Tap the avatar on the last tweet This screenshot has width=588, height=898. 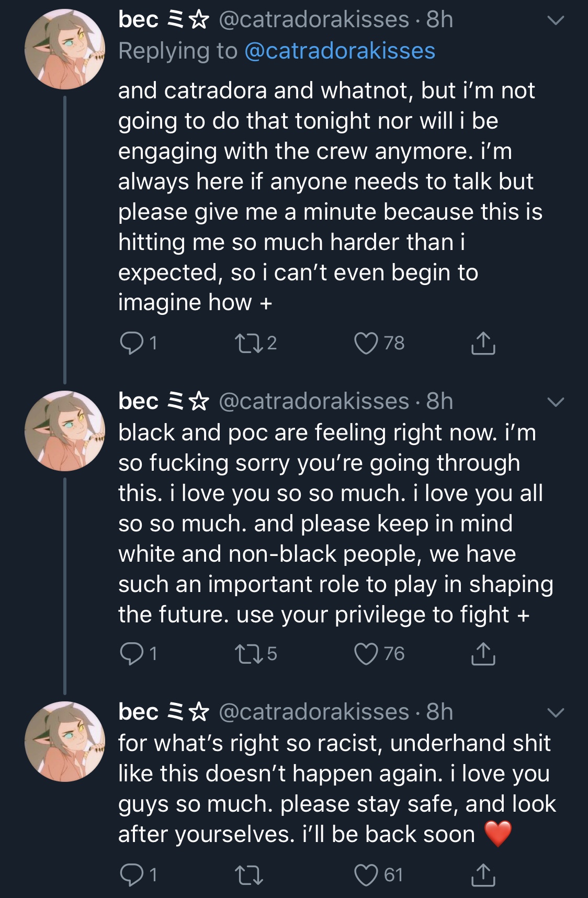65,742
